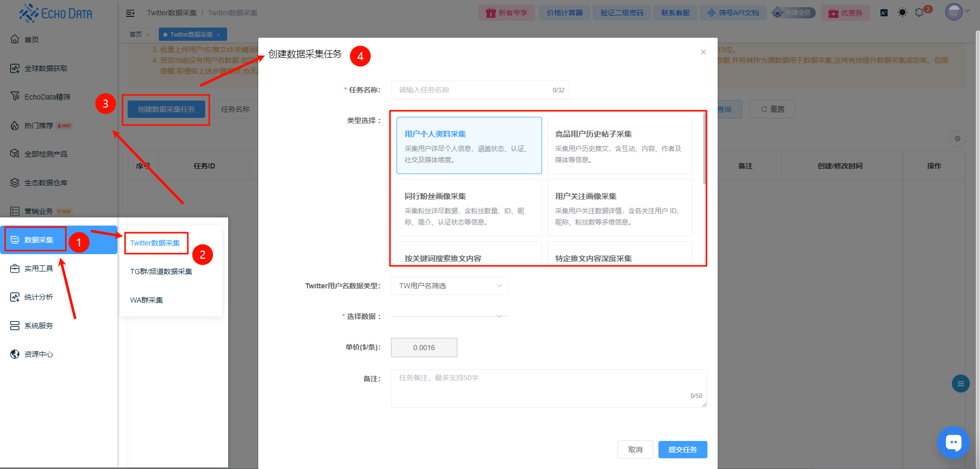This screenshot has width=980, height=469.
Task: Select the 按关键词搜索推文内容 type card
Action: click(469, 254)
